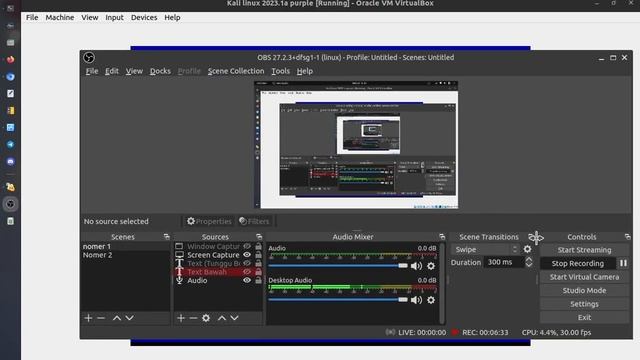Move scene up in Scenes list
The width and height of the screenshot is (640, 360).
coord(117,318)
